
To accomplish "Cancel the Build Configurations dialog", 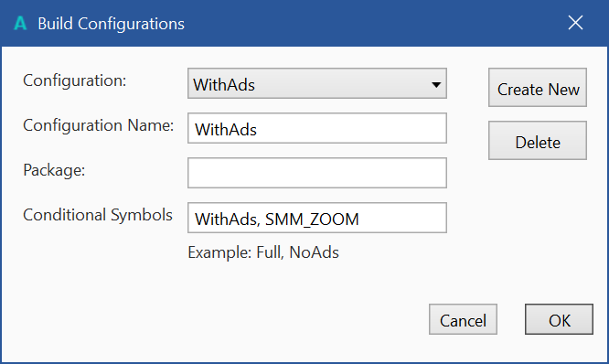I will point(463,319).
